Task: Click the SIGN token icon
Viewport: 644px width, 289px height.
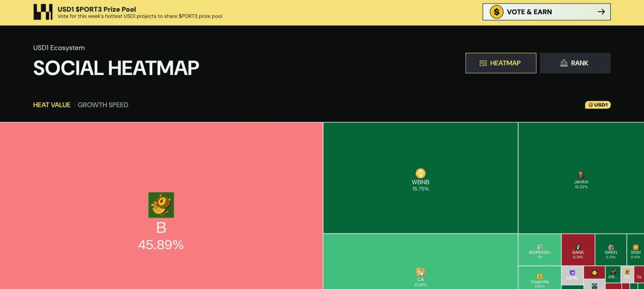Action: click(x=635, y=247)
